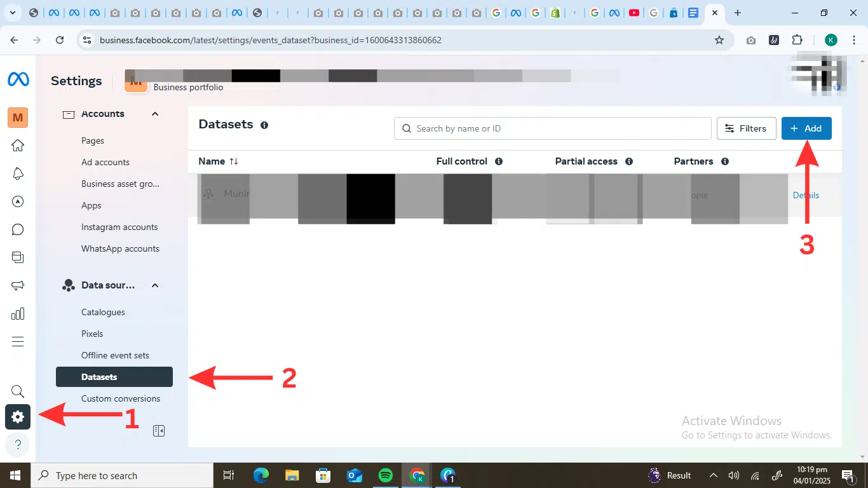Open the Apps settings item
The image size is (868, 488).
coord(92,205)
